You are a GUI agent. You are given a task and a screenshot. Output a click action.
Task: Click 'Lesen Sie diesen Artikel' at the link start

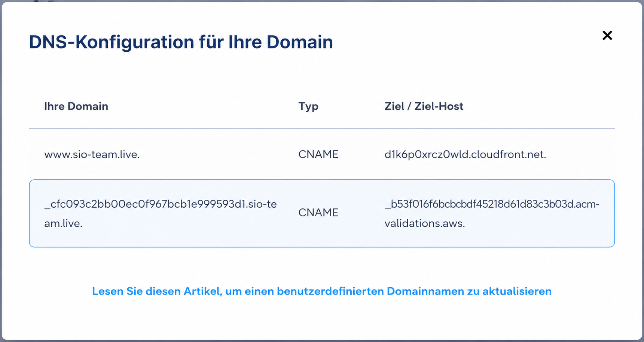(156, 291)
